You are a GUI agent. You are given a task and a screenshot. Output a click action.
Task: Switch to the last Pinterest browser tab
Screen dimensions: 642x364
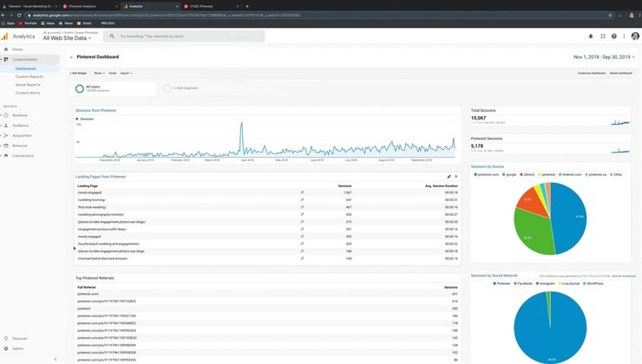tap(211, 6)
